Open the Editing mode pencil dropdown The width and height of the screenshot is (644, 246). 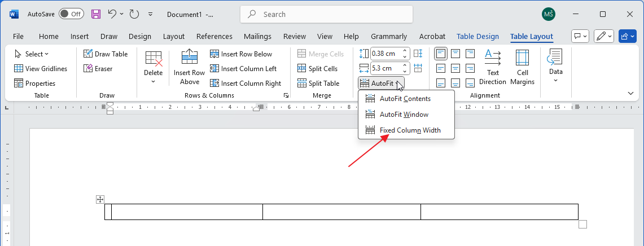pos(604,36)
